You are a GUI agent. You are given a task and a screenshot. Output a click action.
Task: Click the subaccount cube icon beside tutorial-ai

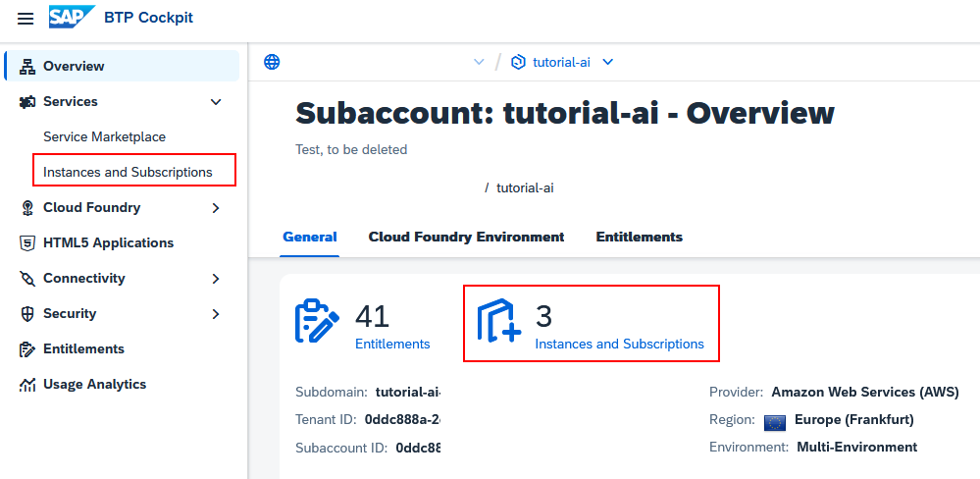pyautogui.click(x=518, y=62)
